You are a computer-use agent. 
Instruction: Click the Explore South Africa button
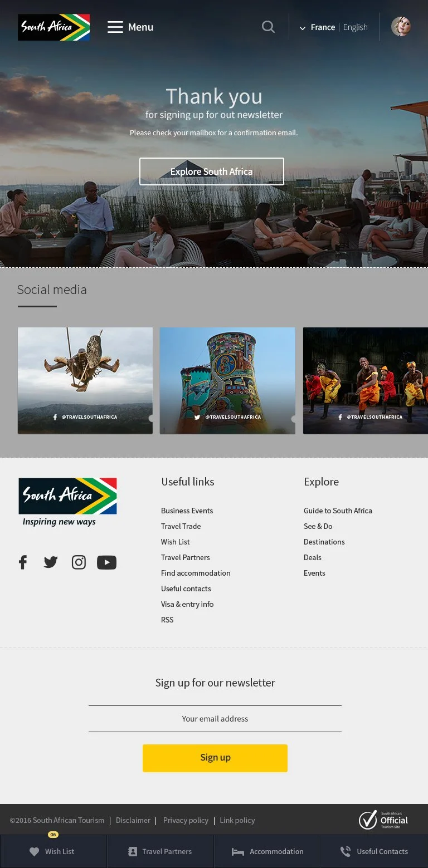pos(212,171)
